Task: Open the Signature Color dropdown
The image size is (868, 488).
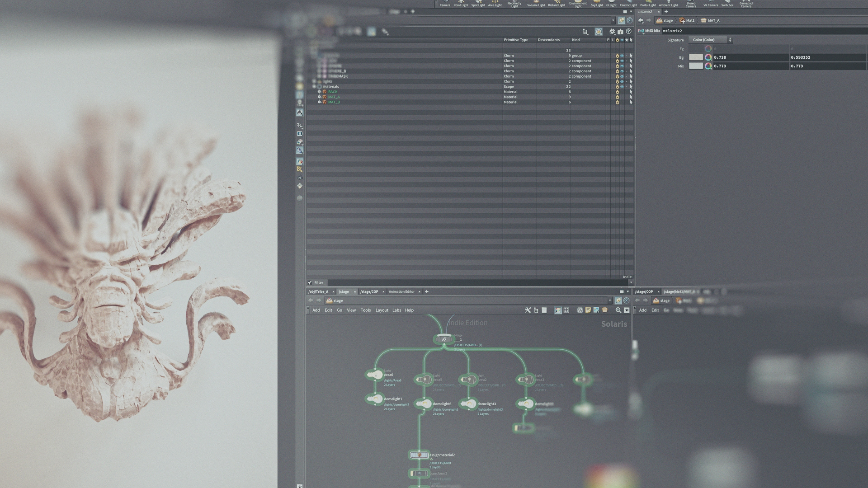Action: (x=710, y=40)
